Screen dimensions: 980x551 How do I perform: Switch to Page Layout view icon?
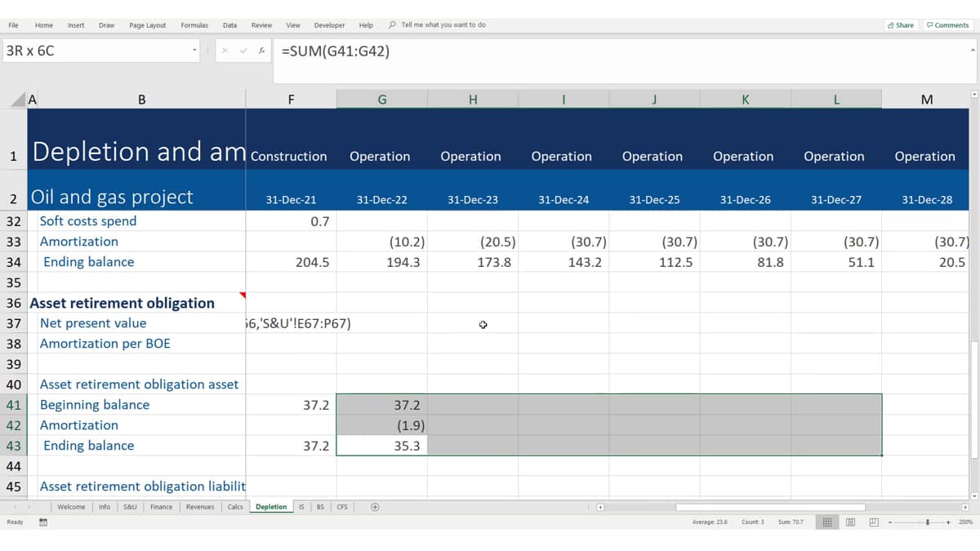[x=850, y=522]
